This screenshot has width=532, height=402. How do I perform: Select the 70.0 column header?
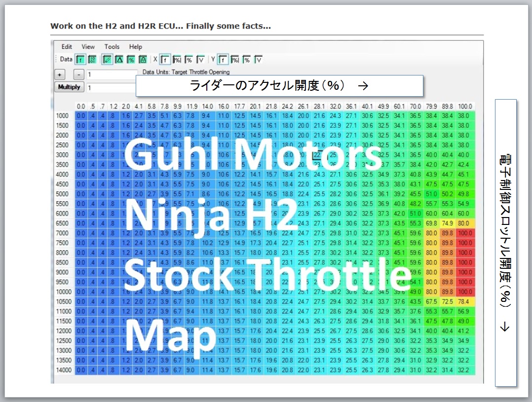coord(416,107)
